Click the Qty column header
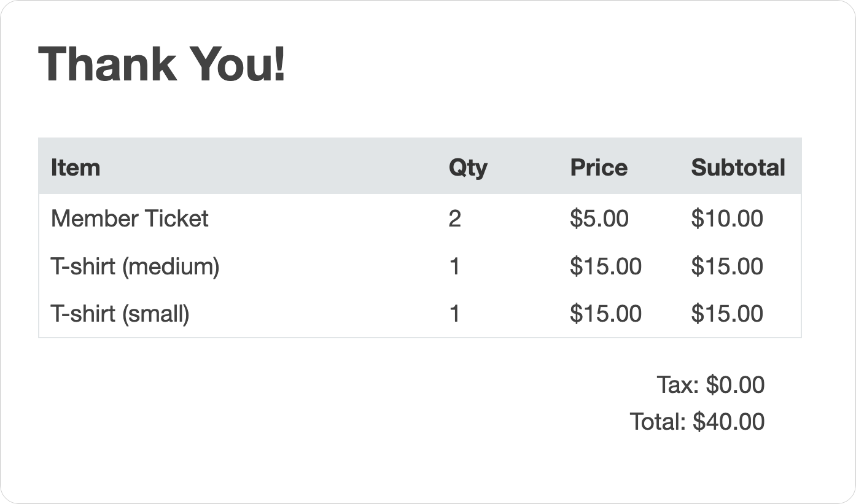The image size is (856, 504). click(x=468, y=167)
